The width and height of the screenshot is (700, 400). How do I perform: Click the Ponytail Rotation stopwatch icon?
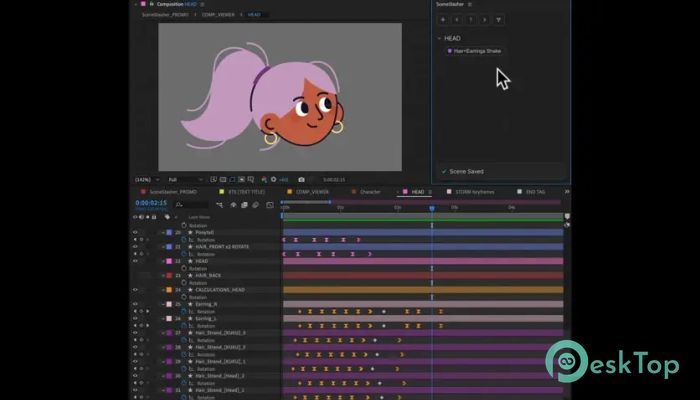(x=184, y=240)
